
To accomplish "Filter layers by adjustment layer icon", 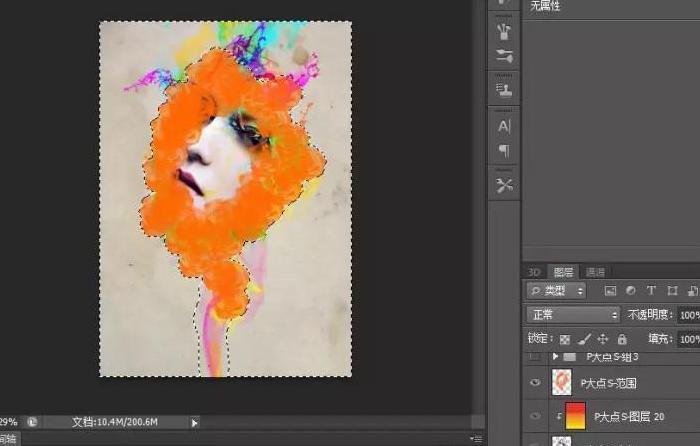I will pos(631,291).
